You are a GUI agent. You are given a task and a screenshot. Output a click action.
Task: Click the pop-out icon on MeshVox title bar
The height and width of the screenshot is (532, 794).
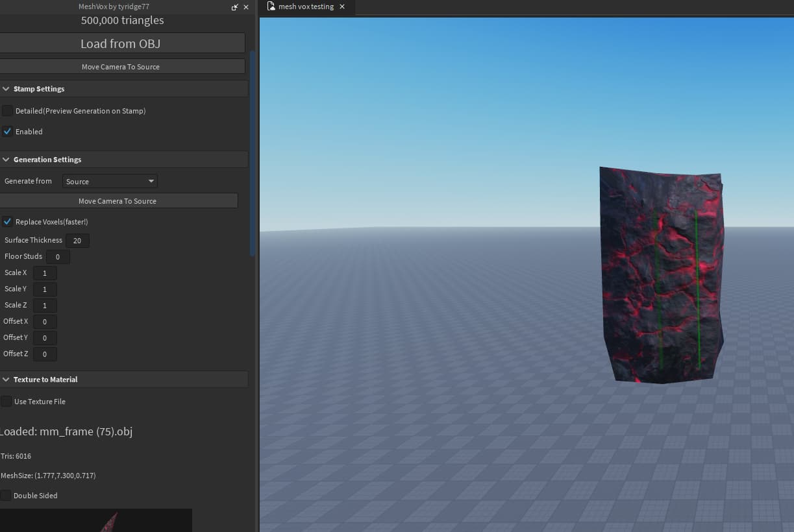point(234,6)
